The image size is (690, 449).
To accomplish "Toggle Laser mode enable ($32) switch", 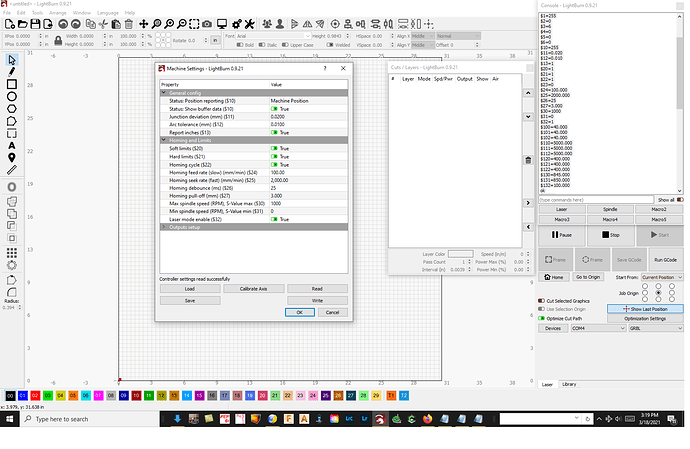I will pos(274,219).
